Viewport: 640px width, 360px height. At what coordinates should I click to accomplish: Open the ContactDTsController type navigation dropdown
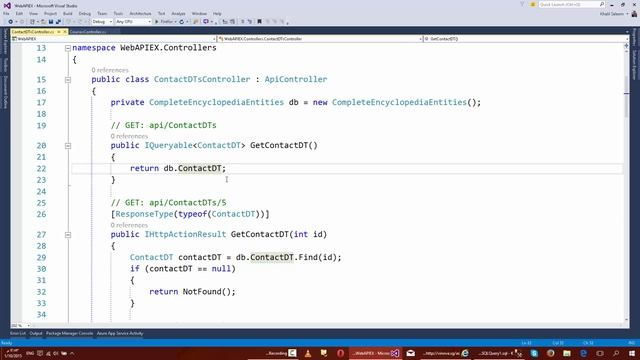pos(319,39)
